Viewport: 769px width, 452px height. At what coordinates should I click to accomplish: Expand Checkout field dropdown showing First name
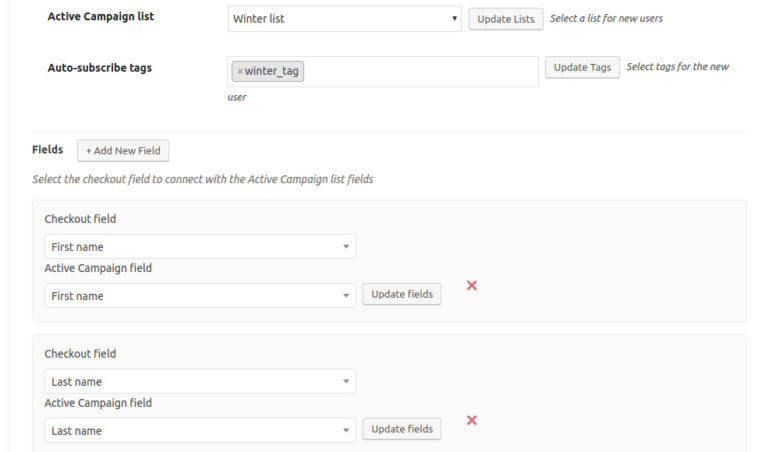tap(200, 246)
